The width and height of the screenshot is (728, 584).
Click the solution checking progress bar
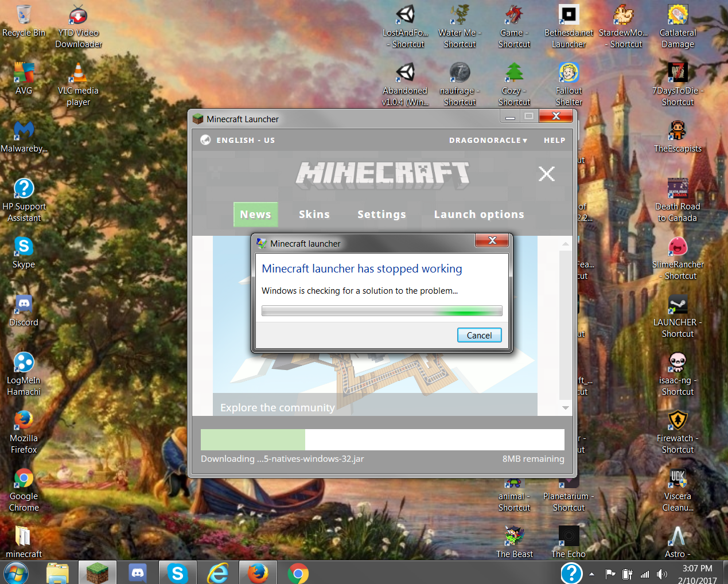pyautogui.click(x=382, y=311)
